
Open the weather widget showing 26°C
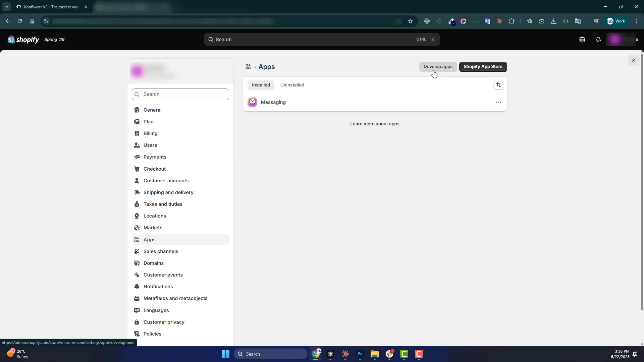[18, 354]
